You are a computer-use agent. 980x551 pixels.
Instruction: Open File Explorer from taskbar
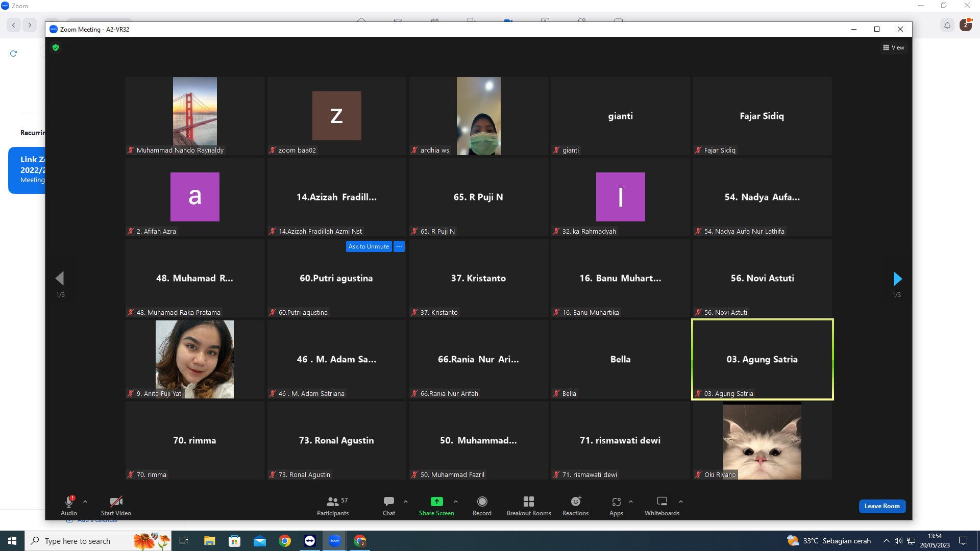coord(209,541)
